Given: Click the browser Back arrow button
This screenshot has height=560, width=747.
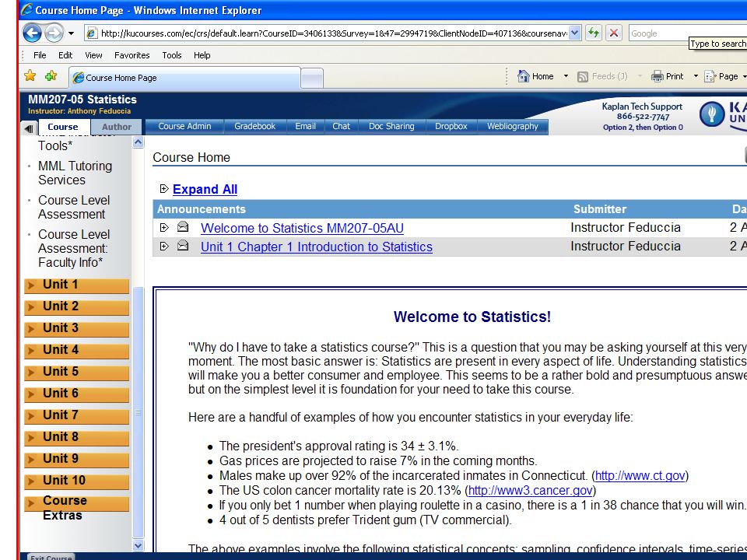Looking at the screenshot, I should click(33, 33).
